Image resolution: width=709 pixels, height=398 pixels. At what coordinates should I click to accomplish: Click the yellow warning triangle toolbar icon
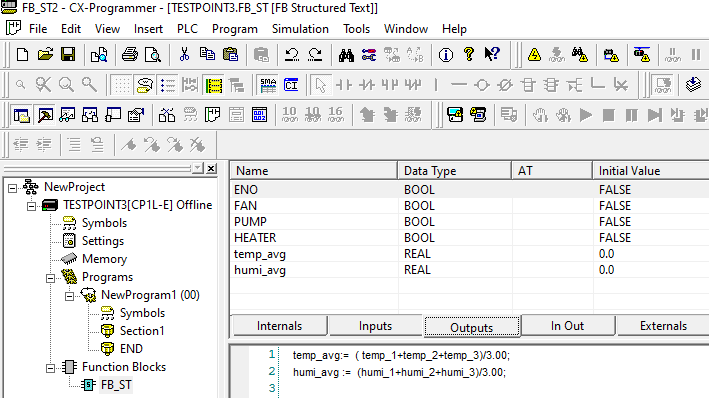[534, 55]
